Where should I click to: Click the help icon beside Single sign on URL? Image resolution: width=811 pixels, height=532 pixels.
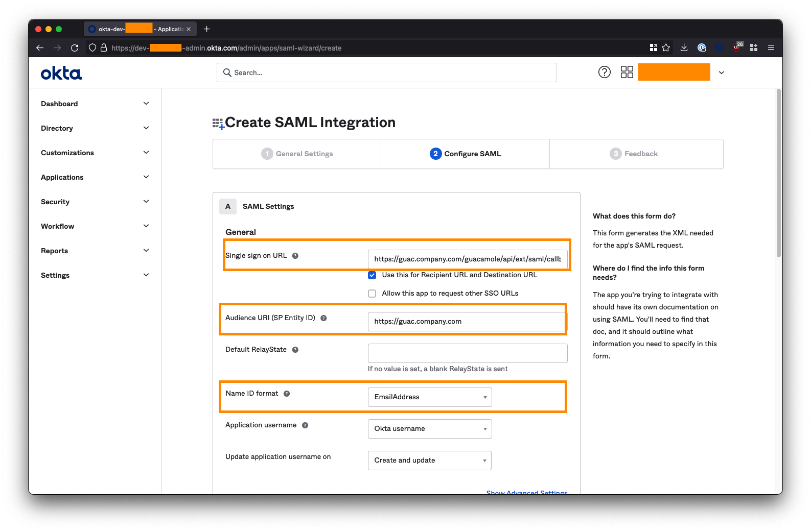[295, 256]
